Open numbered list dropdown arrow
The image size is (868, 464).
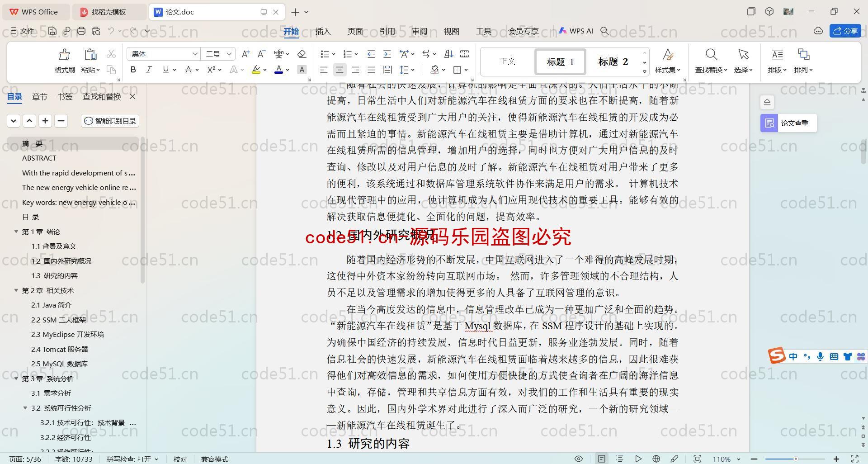point(356,54)
